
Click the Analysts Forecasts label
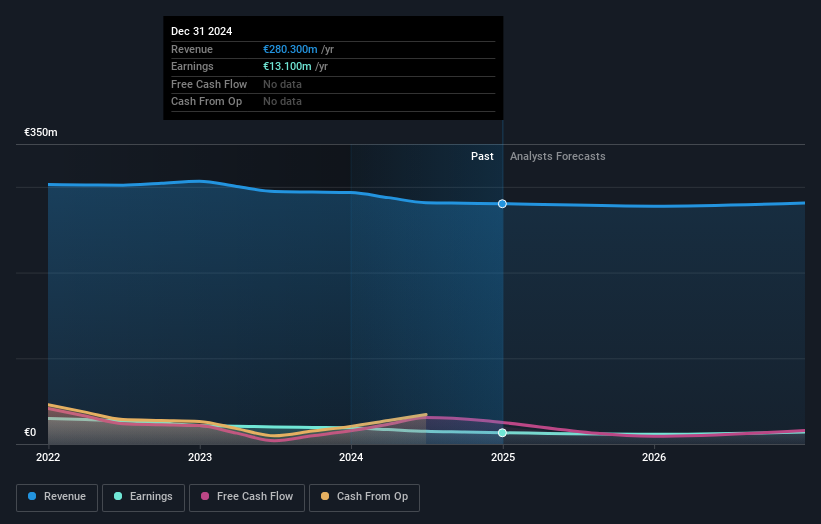coord(558,156)
